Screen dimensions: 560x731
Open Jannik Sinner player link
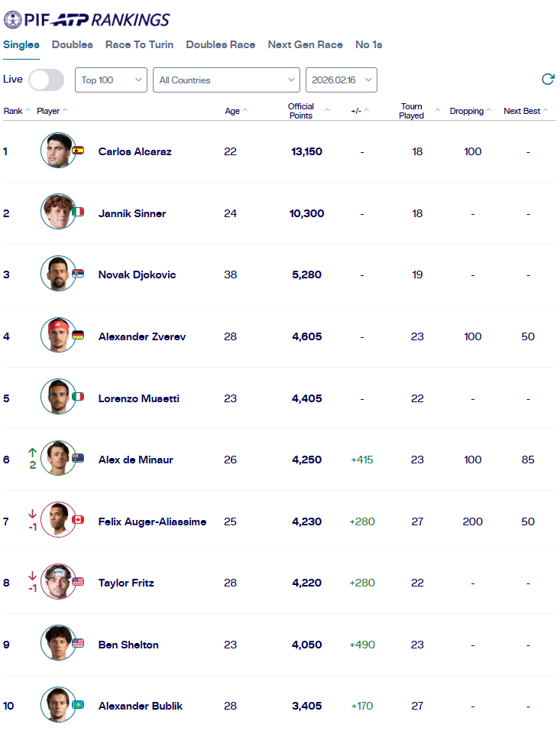(x=131, y=214)
